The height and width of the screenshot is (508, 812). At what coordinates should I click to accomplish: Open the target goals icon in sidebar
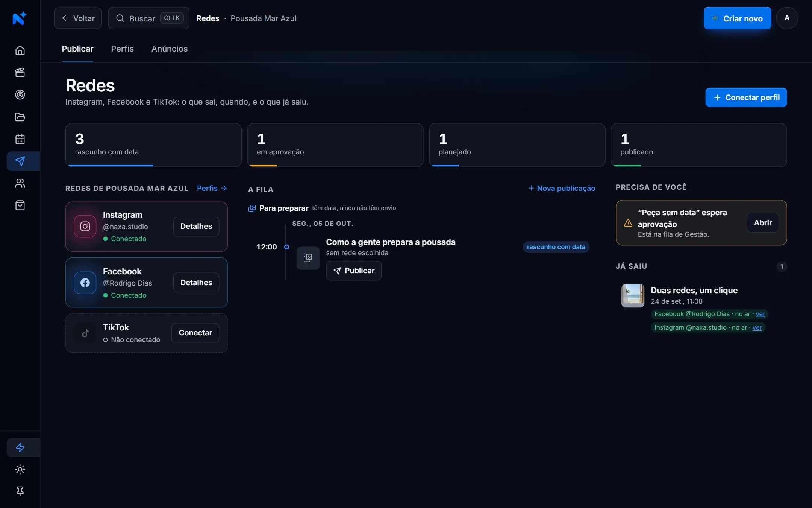tap(20, 94)
